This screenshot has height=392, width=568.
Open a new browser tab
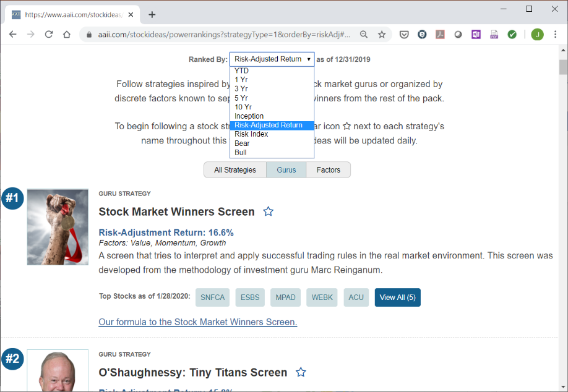click(152, 14)
